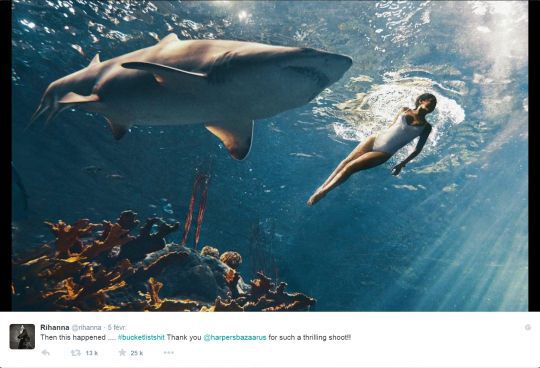View the 25 k favorites count
Image resolution: width=540 pixels, height=368 pixels.
point(137,353)
